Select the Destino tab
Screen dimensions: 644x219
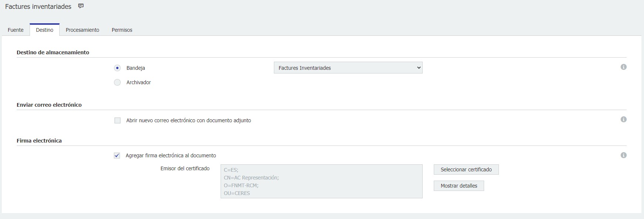44,30
